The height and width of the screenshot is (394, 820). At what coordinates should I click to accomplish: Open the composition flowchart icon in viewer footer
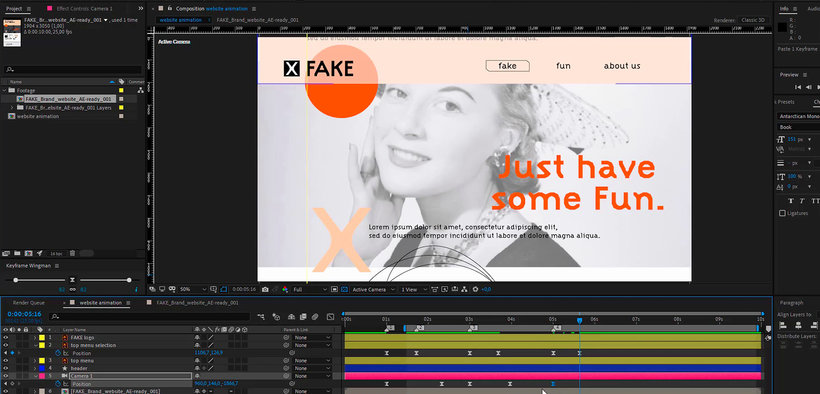464,289
